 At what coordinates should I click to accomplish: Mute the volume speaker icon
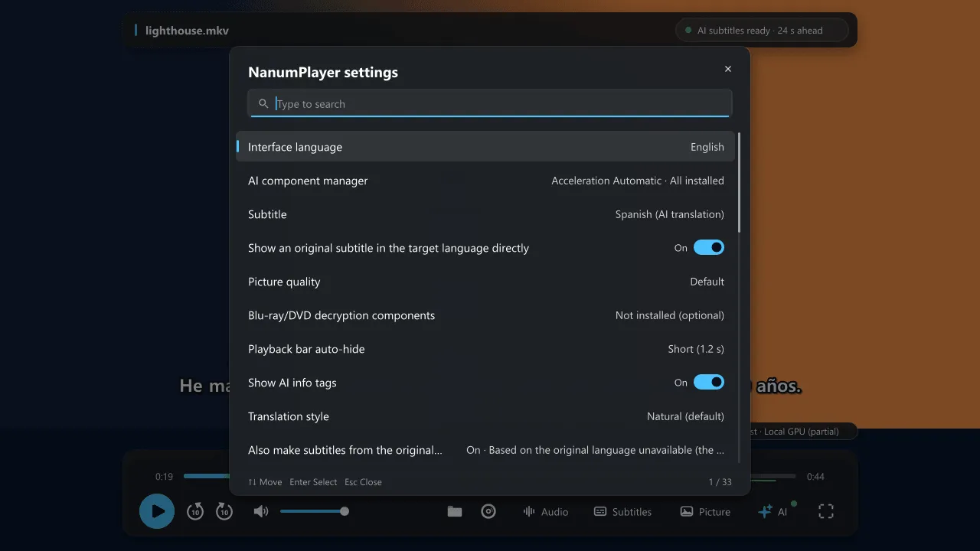point(261,511)
